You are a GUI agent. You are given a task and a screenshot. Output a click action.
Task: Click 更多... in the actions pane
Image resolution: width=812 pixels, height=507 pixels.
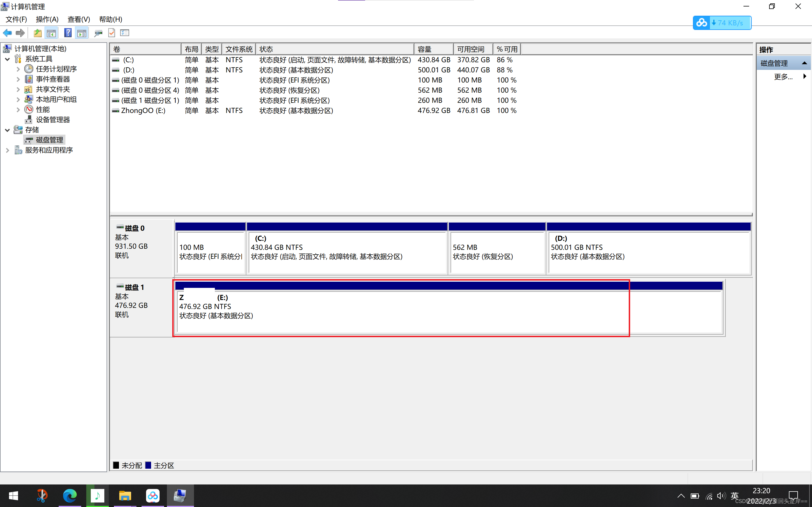[x=783, y=77]
